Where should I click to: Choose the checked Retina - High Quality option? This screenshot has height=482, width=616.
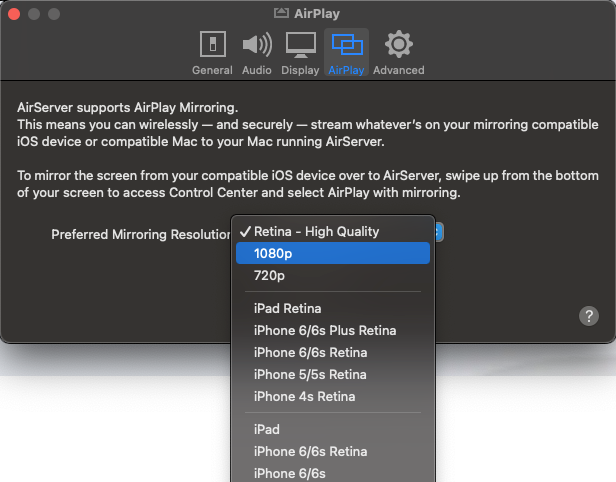click(x=316, y=231)
